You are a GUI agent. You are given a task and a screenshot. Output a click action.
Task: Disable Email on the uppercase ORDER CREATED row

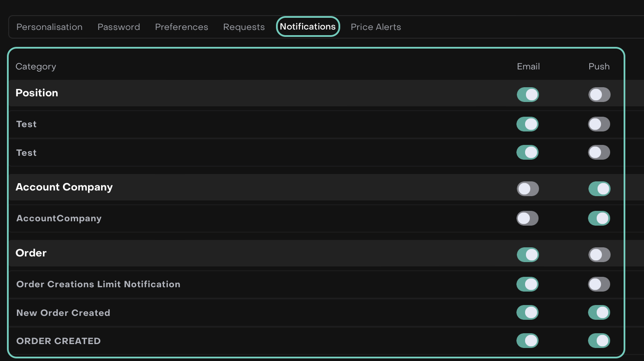coord(527,341)
